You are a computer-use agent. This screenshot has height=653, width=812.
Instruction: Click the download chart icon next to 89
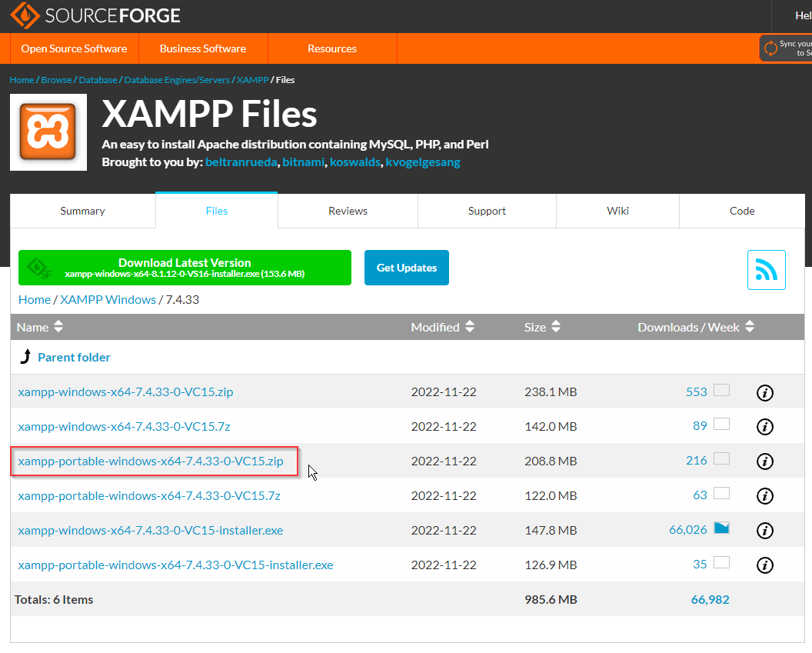click(721, 424)
